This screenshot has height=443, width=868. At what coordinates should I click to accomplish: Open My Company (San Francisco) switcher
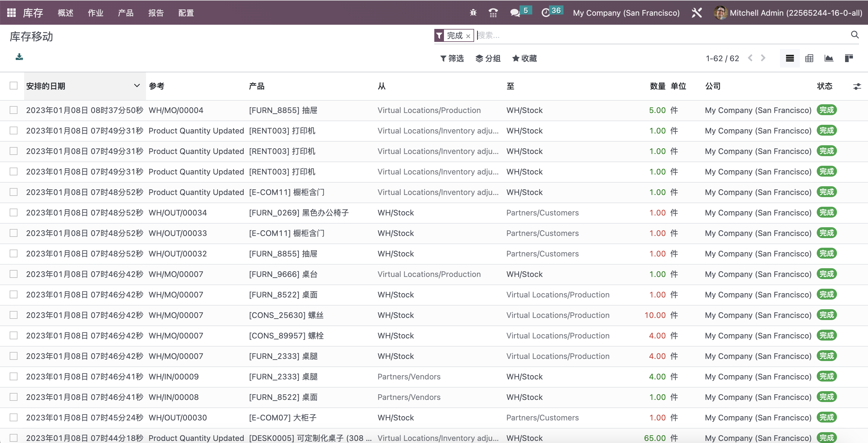coord(626,13)
